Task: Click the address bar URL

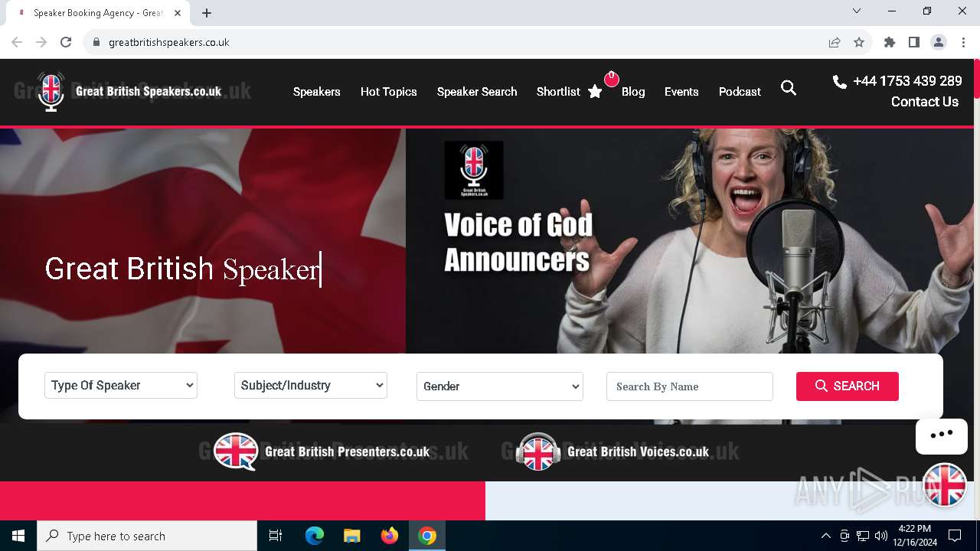Action: pyautogui.click(x=169, y=42)
